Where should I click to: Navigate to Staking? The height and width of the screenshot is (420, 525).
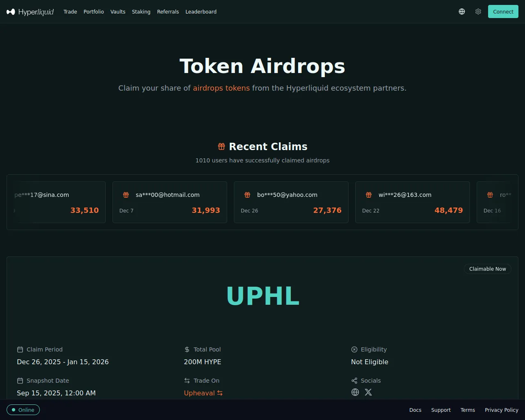tap(141, 12)
